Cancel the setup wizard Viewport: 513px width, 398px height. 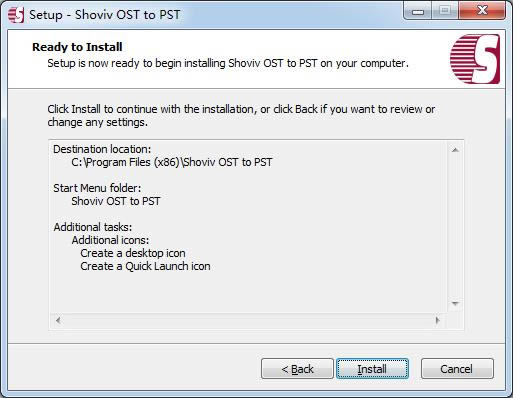(457, 369)
